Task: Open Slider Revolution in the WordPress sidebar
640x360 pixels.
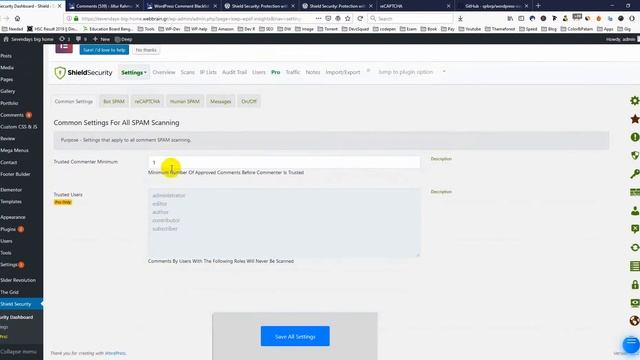Action: (18, 280)
